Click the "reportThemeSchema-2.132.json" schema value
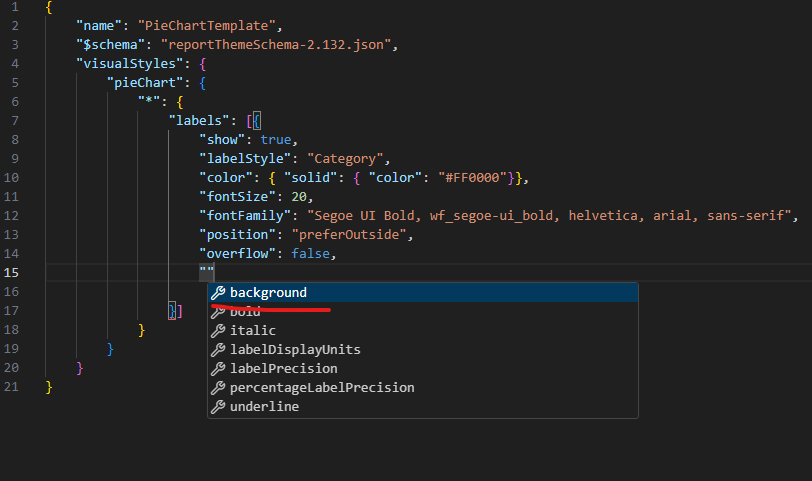This screenshot has height=481, width=812. (x=276, y=45)
